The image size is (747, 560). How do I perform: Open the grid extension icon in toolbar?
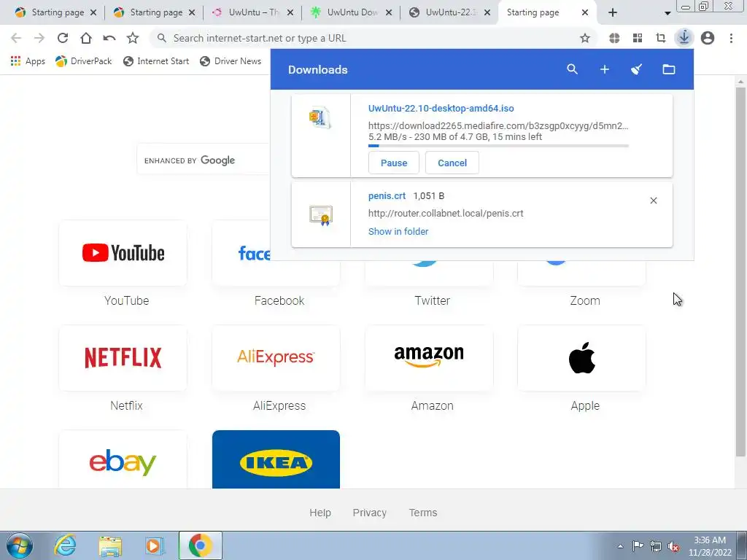coord(638,38)
